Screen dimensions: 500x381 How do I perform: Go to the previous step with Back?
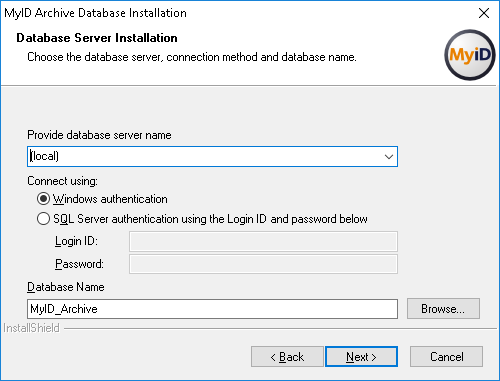point(287,357)
